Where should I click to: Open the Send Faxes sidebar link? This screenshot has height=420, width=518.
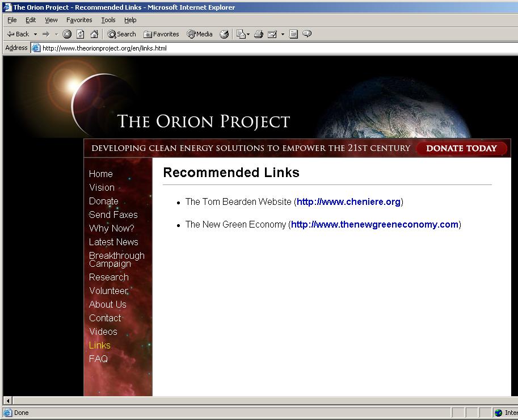click(113, 215)
